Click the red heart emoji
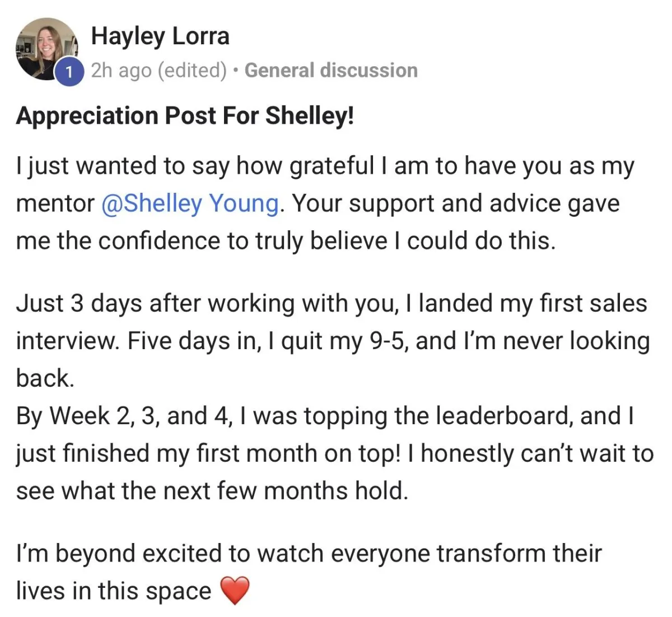The width and height of the screenshot is (672, 617). [x=234, y=591]
